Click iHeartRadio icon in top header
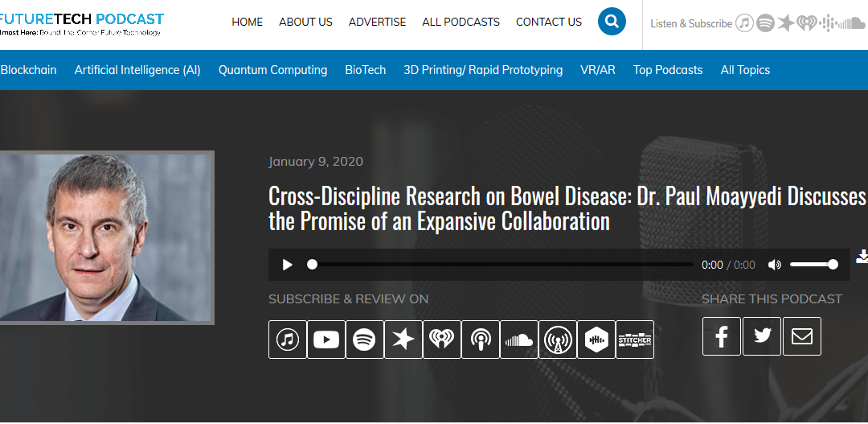 click(x=806, y=23)
